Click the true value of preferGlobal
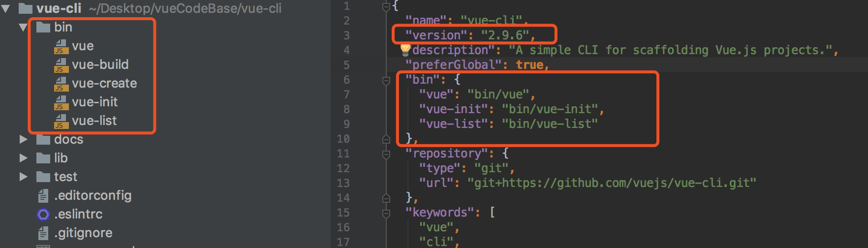The height and width of the screenshot is (248, 868). pyautogui.click(x=529, y=65)
